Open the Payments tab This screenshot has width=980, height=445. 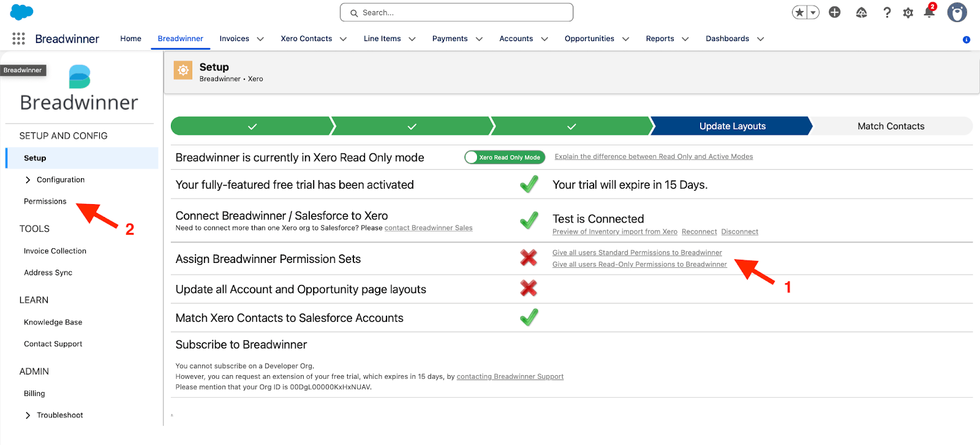click(450, 39)
